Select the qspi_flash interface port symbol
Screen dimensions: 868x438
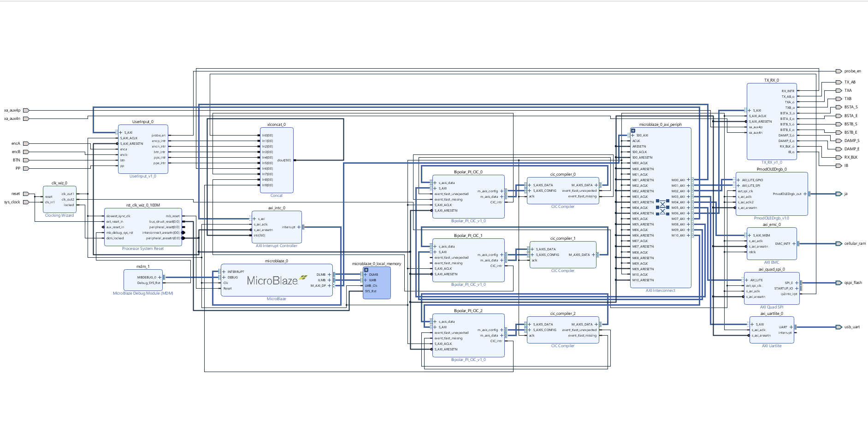[x=839, y=283]
